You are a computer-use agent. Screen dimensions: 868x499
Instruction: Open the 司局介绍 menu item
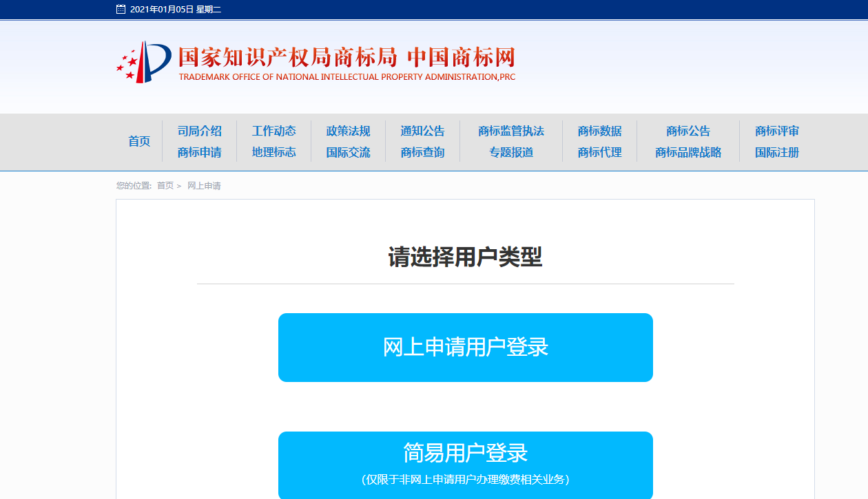[x=199, y=131]
